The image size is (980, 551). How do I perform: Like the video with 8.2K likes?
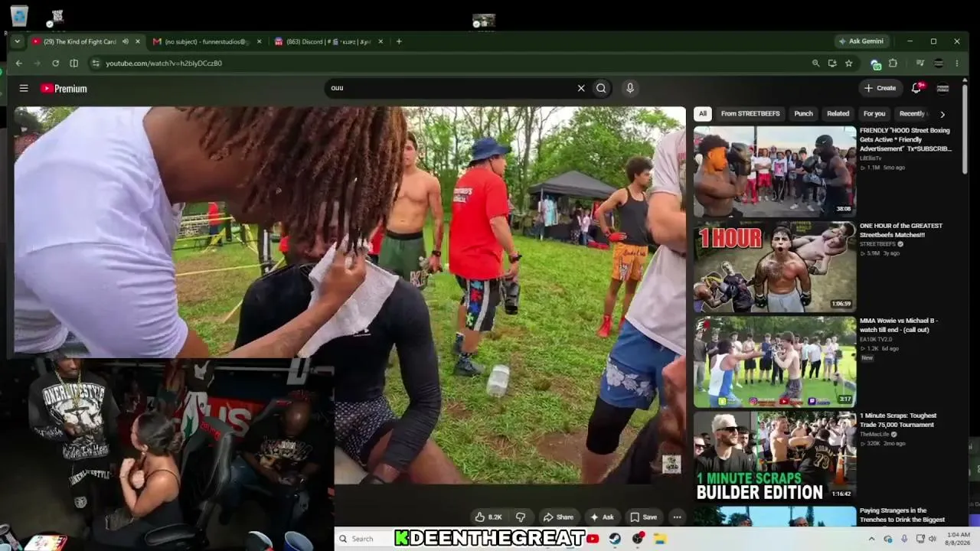point(488,517)
